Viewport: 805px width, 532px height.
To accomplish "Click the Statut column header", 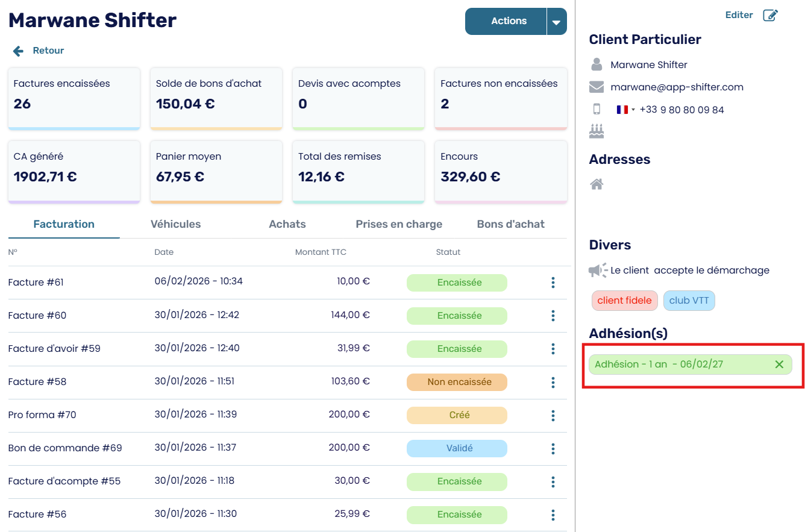I will (x=448, y=252).
